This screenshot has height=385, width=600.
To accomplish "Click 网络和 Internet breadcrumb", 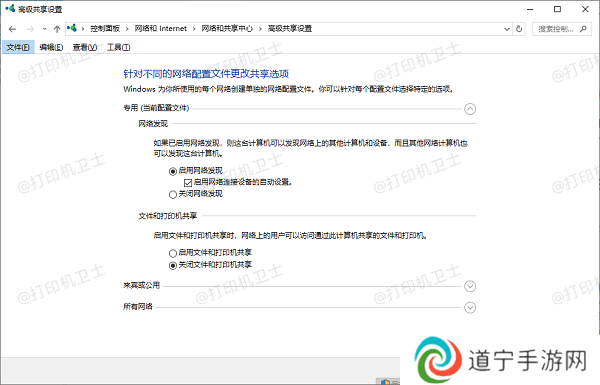I will pyautogui.click(x=160, y=28).
